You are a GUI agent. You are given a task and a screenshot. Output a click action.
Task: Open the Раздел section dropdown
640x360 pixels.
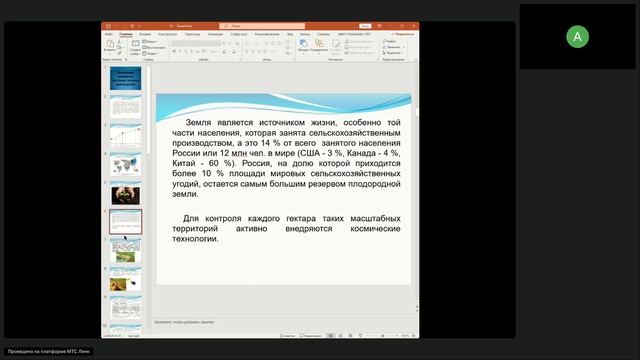(150, 53)
